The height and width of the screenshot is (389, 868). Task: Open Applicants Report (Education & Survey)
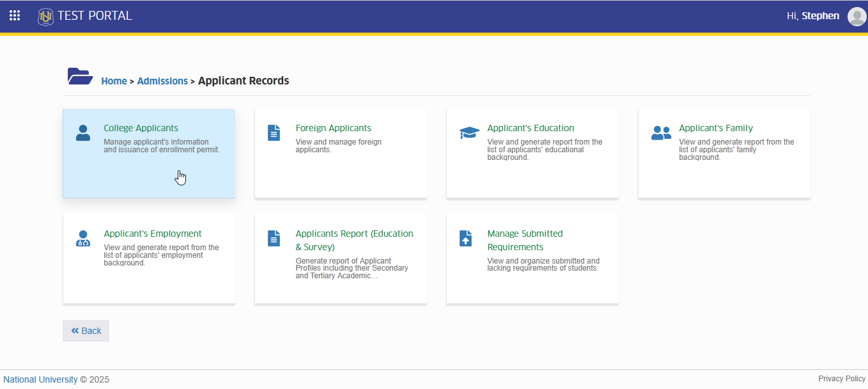point(355,241)
